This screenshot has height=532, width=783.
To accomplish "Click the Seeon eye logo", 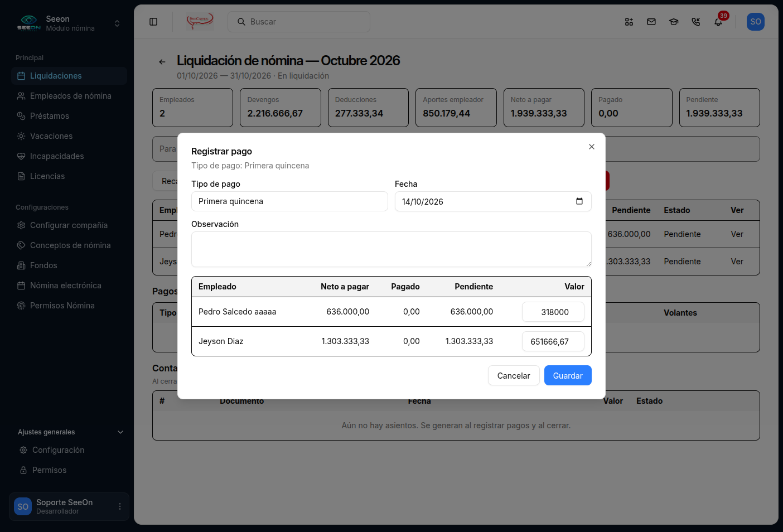I will click(x=28, y=23).
